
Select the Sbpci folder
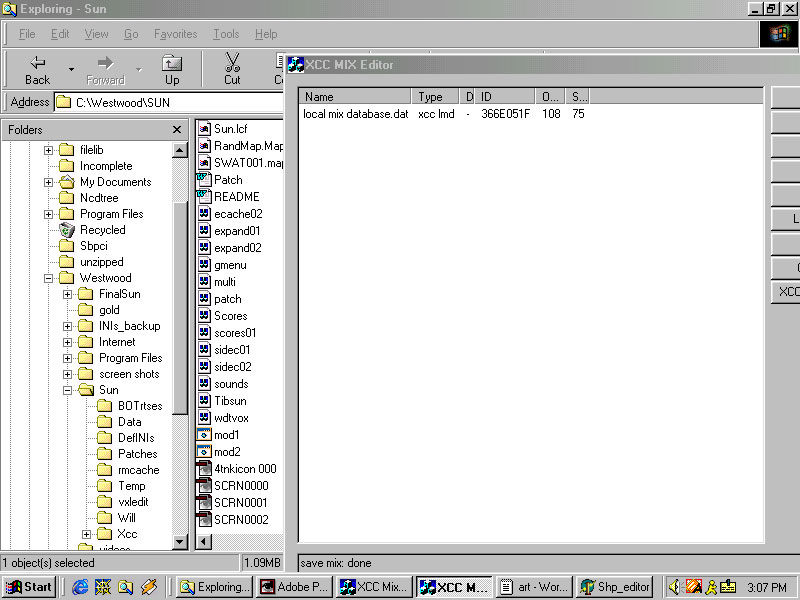pos(83,246)
